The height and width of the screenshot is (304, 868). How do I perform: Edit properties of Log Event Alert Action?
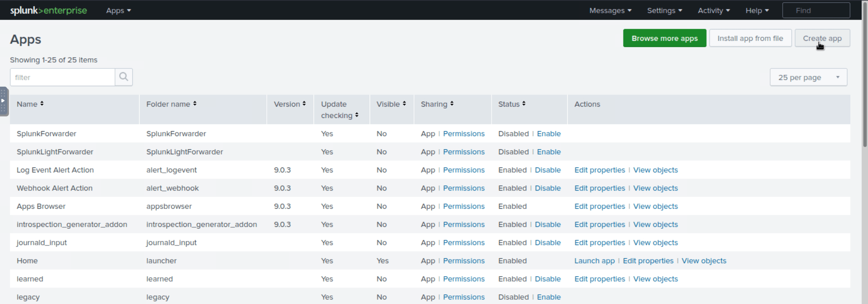[x=600, y=170]
